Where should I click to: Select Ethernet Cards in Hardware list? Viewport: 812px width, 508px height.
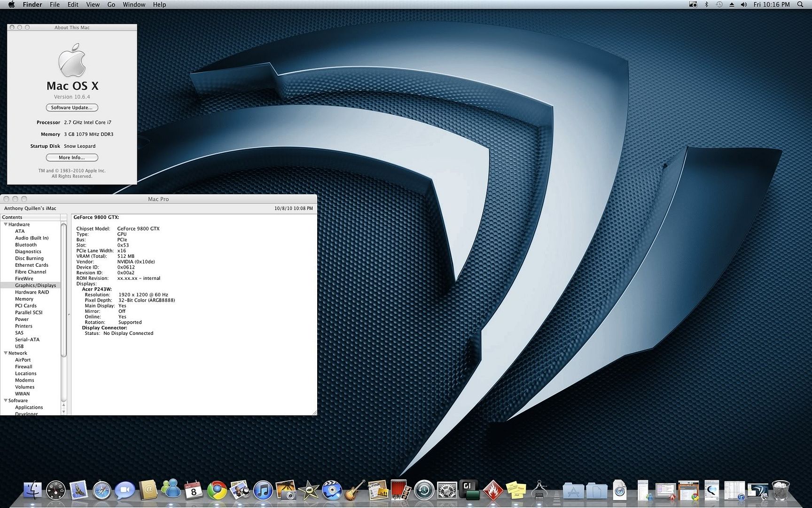[x=31, y=265]
